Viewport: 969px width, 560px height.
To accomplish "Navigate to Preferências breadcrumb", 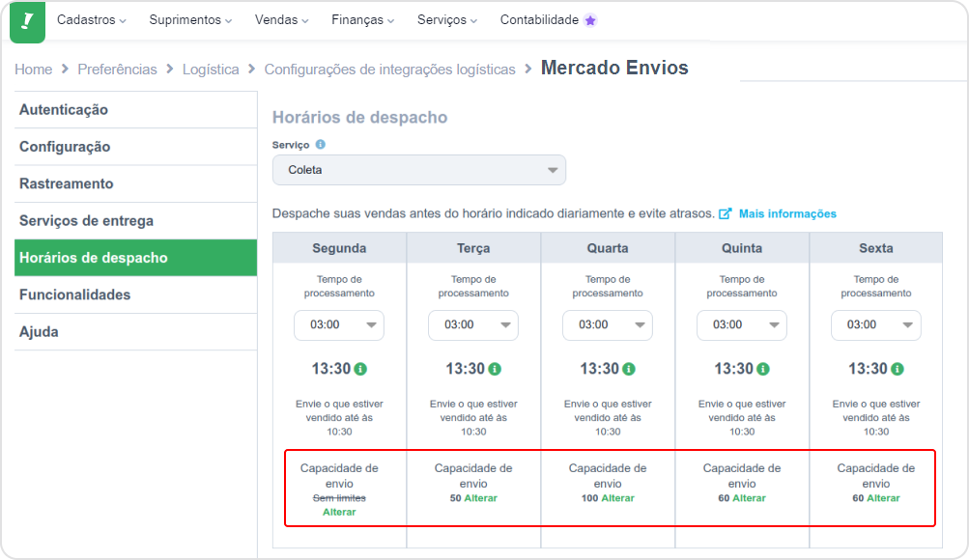I will click(118, 70).
